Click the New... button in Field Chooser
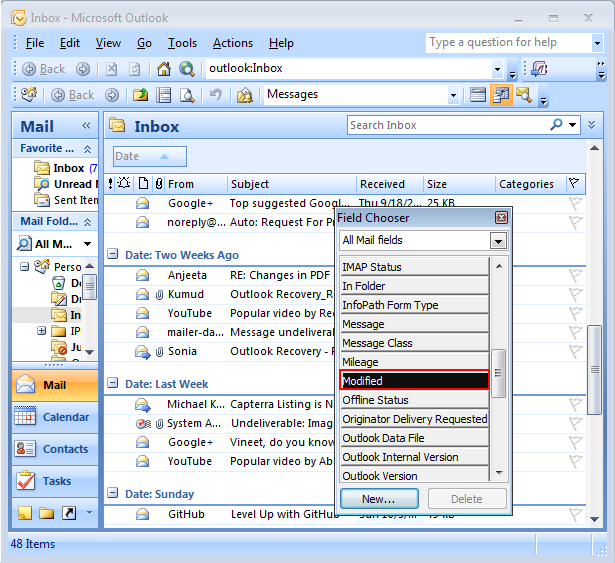 [x=379, y=499]
